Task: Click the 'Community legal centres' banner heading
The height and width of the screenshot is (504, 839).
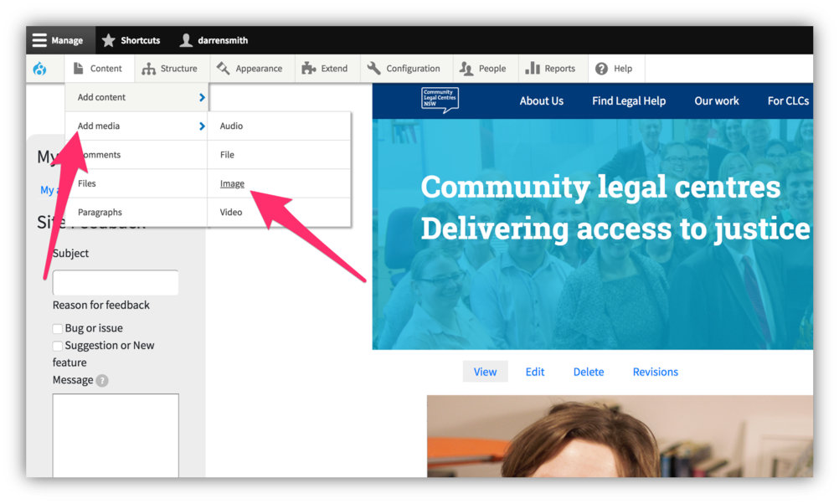Action: click(x=600, y=187)
